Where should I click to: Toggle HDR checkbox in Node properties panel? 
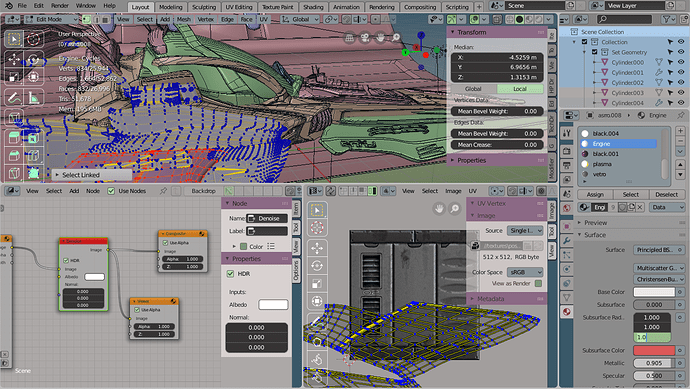(x=230, y=274)
